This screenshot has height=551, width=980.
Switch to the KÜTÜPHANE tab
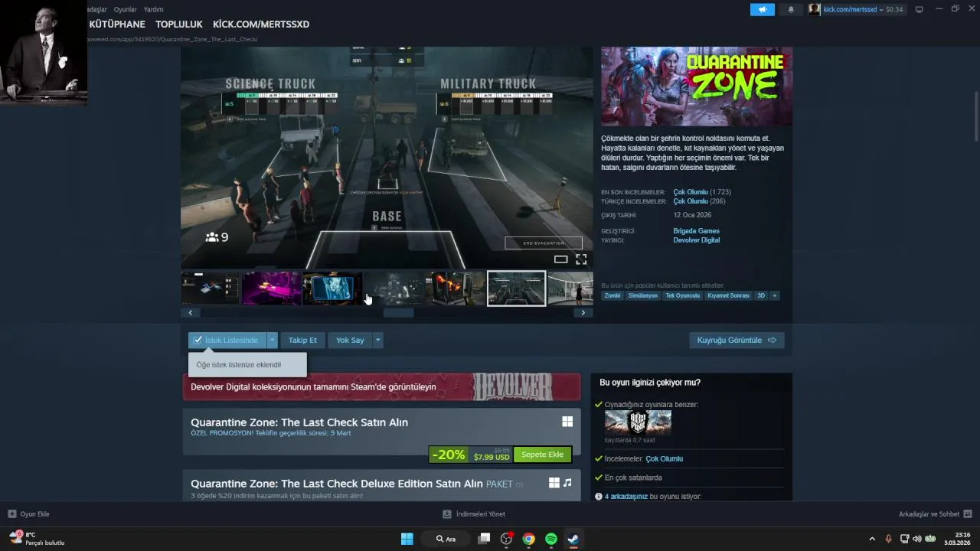(x=117, y=24)
